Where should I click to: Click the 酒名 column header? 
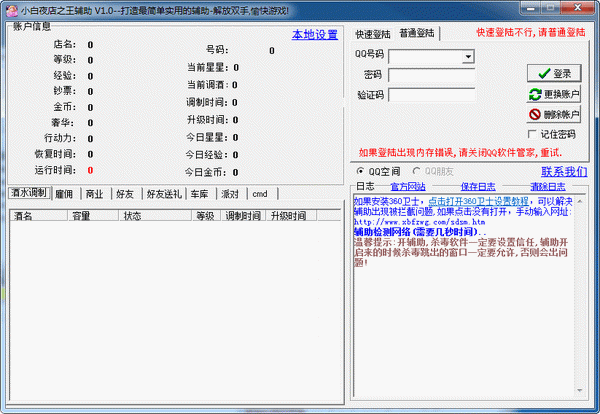tap(39, 216)
